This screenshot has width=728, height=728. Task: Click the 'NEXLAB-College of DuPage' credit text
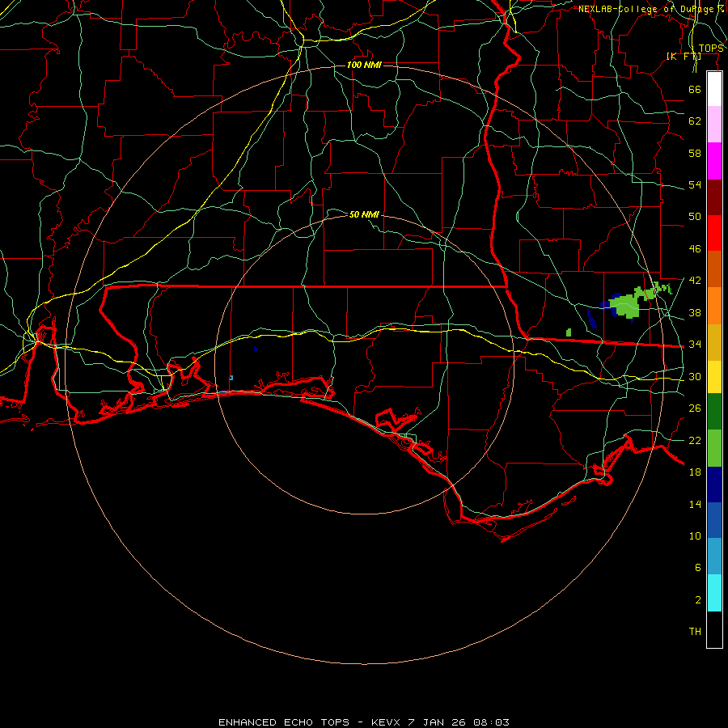coord(645,9)
